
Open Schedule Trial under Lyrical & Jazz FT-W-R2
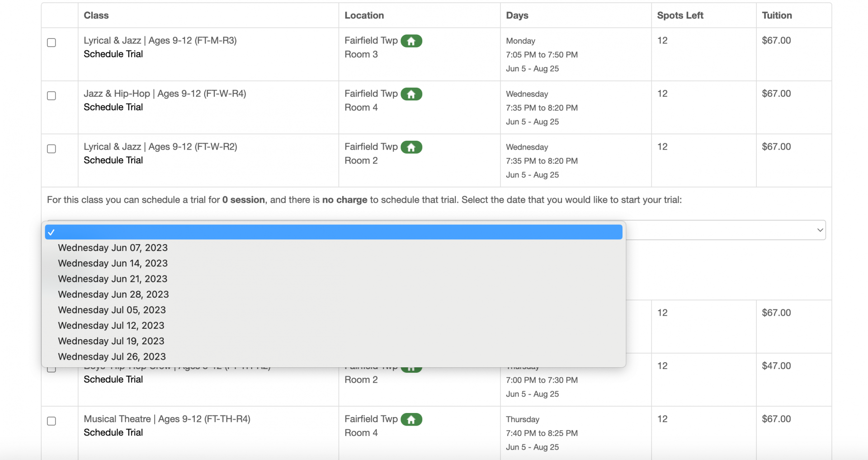tap(113, 160)
